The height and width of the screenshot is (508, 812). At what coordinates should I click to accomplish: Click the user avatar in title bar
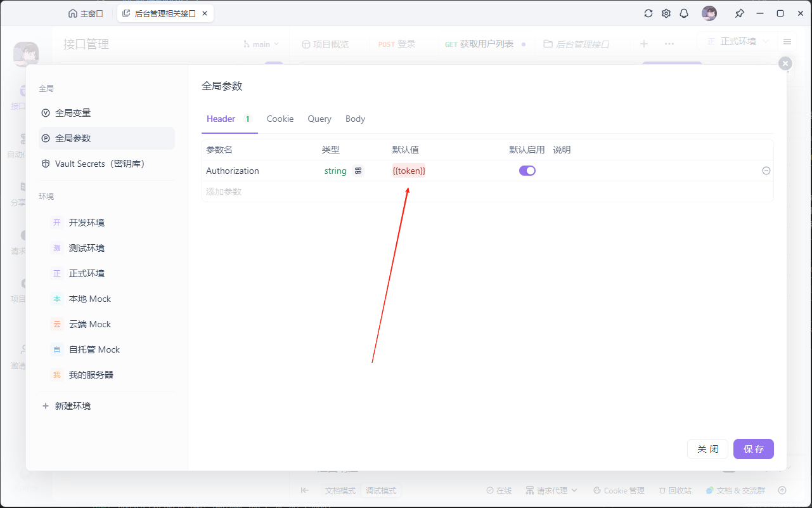coord(709,13)
